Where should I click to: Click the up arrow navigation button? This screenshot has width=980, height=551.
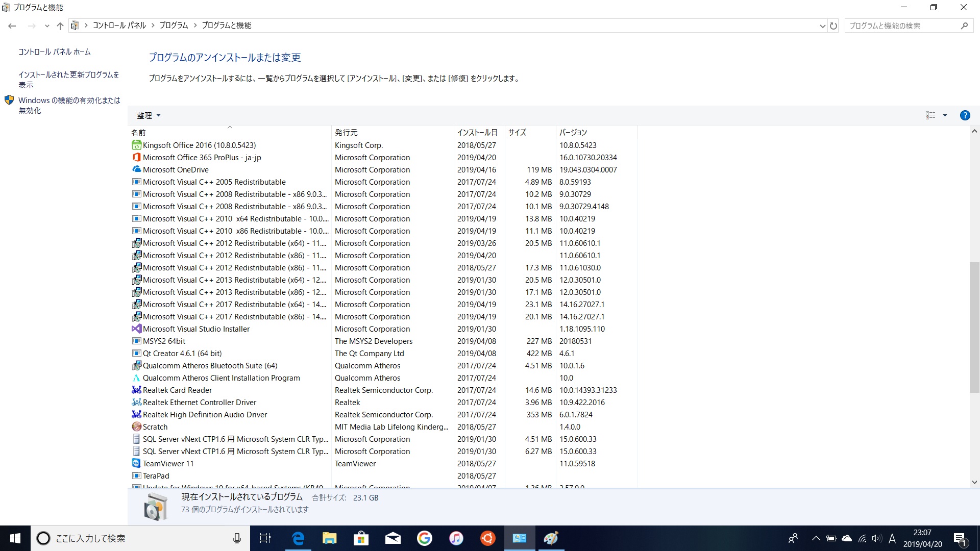click(60, 26)
